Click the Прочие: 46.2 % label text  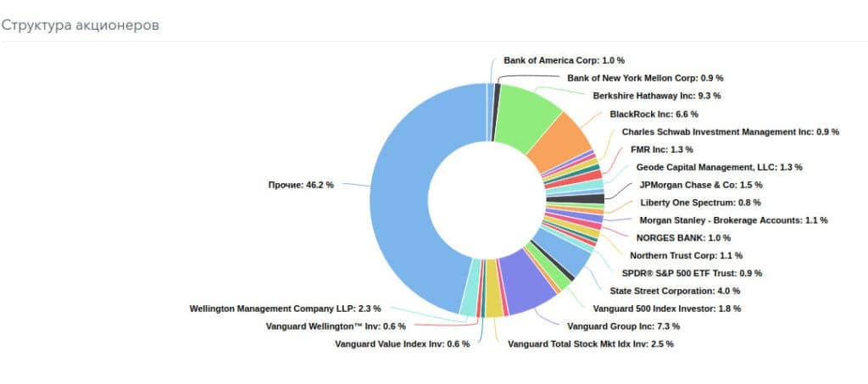pos(300,184)
